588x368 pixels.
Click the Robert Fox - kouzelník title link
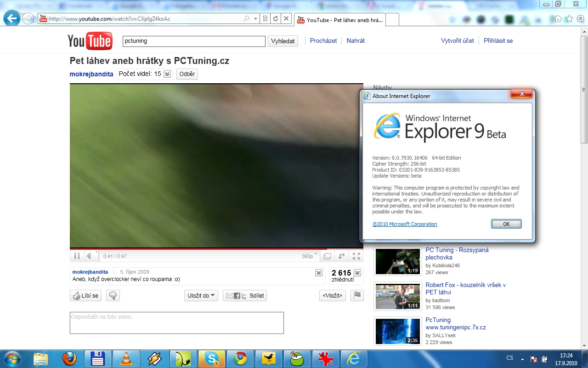(465, 288)
